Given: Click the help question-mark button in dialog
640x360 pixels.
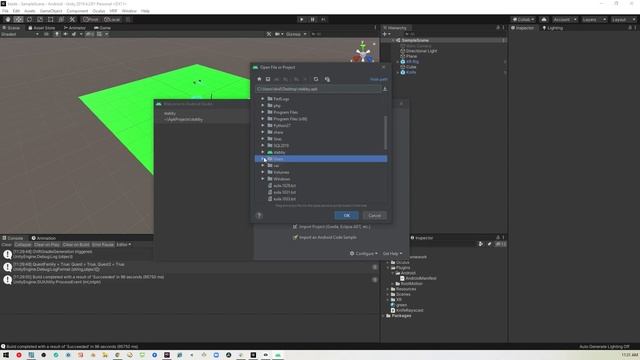Looking at the screenshot, I should [x=259, y=216].
